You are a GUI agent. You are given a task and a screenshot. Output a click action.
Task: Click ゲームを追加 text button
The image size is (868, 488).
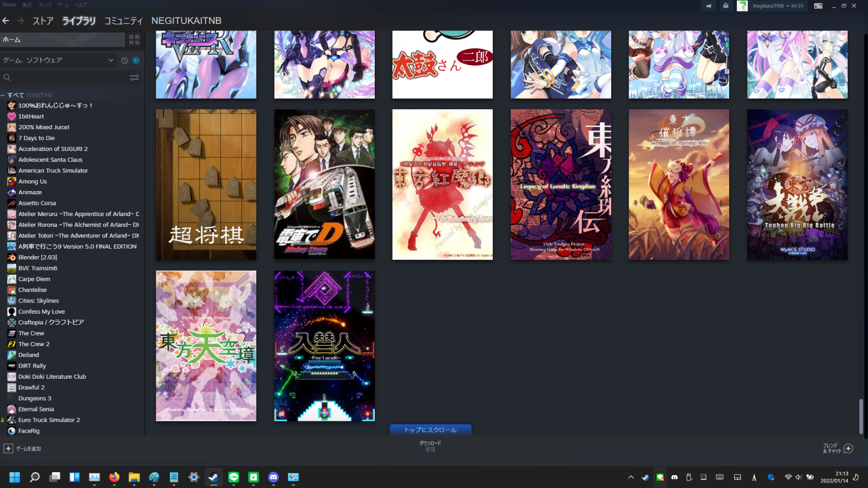pos(28,449)
